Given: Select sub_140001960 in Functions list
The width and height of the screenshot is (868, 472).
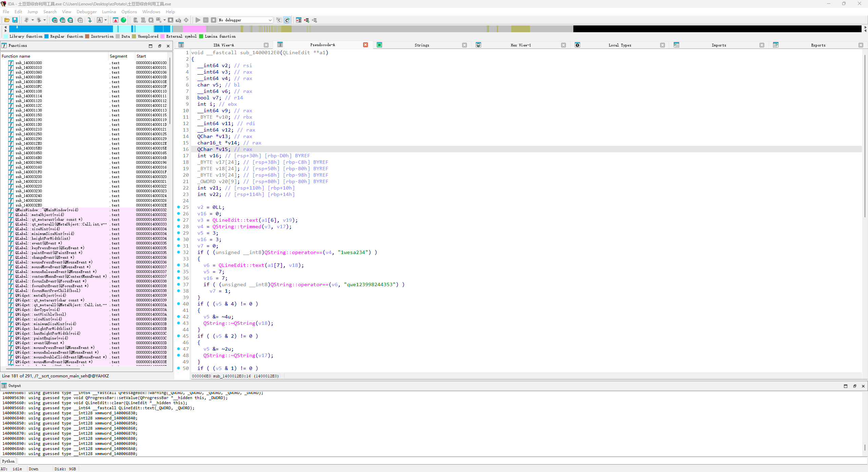Looking at the screenshot, I should coord(29,162).
